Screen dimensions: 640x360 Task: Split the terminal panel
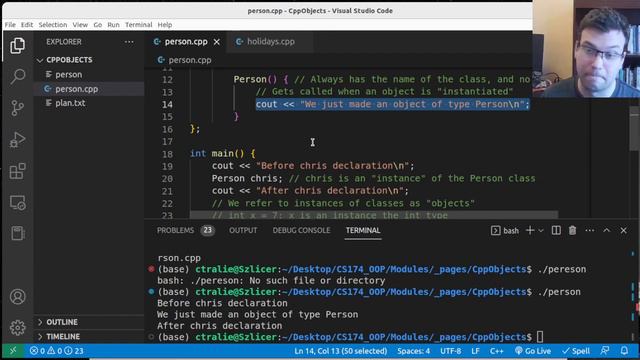(556, 231)
